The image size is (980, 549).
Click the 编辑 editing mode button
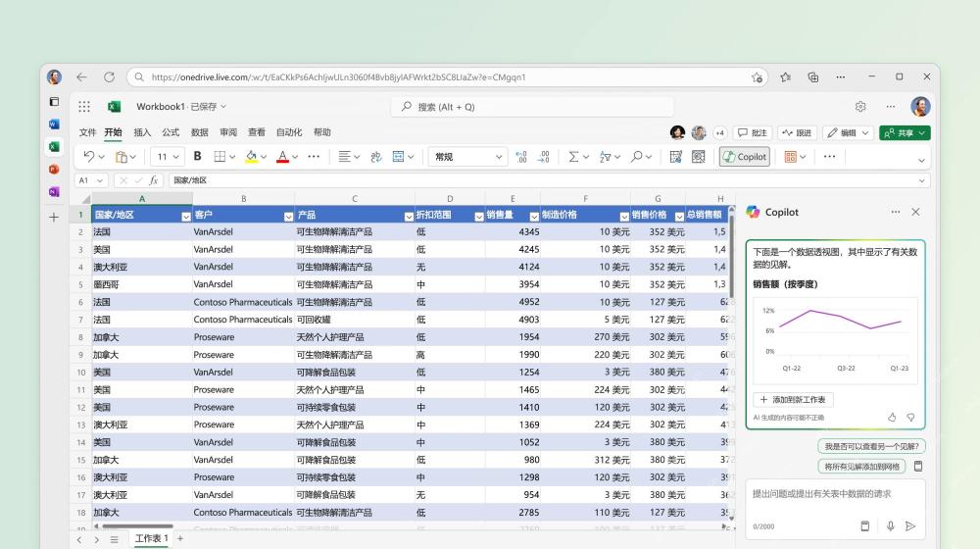(x=848, y=132)
